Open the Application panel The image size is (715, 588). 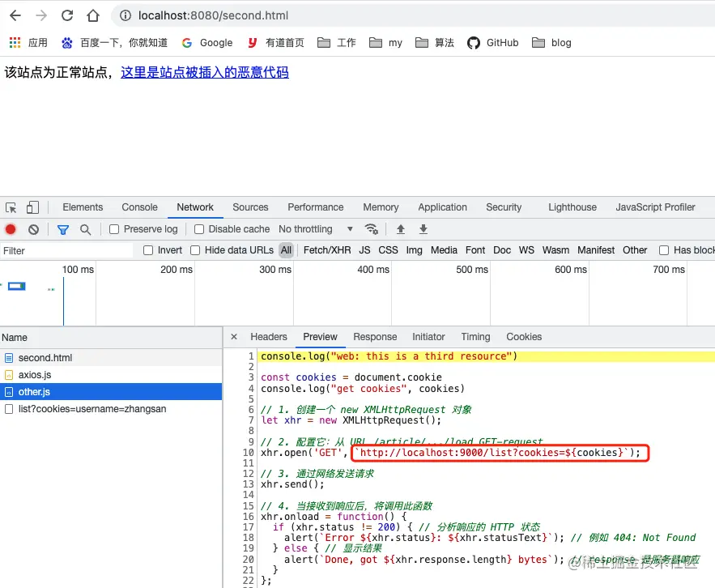[442, 207]
